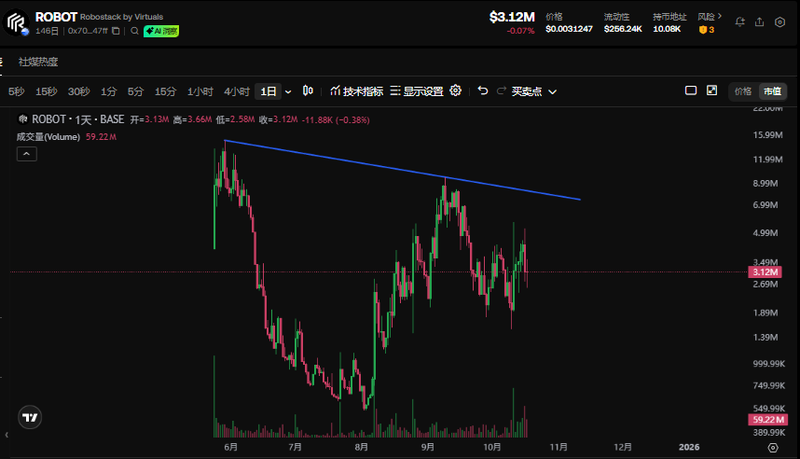Open 技术指标 technical indicators
The height and width of the screenshot is (459, 800).
(x=356, y=91)
